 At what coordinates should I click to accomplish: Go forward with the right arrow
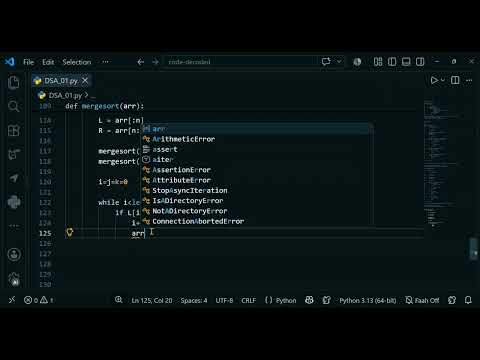click(x=155, y=62)
